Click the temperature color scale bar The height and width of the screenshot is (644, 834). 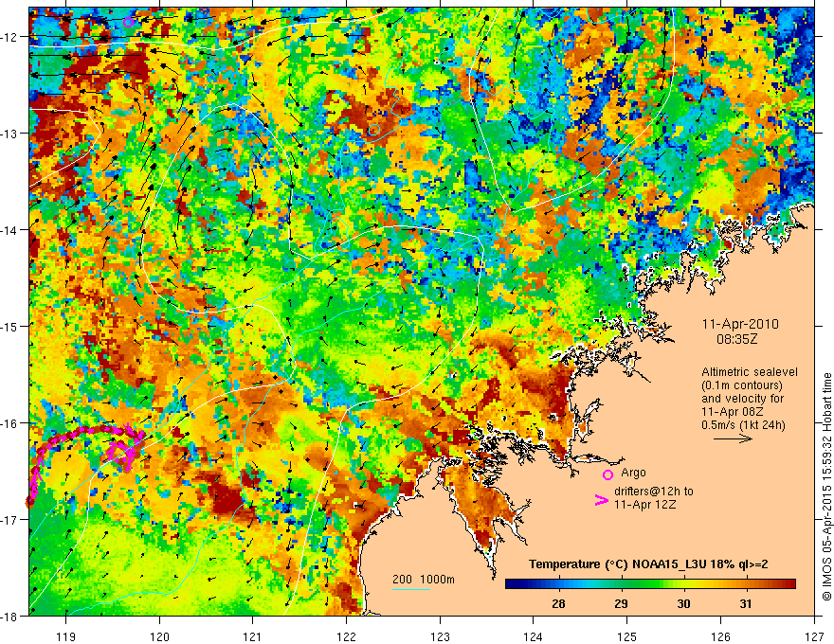[650, 584]
